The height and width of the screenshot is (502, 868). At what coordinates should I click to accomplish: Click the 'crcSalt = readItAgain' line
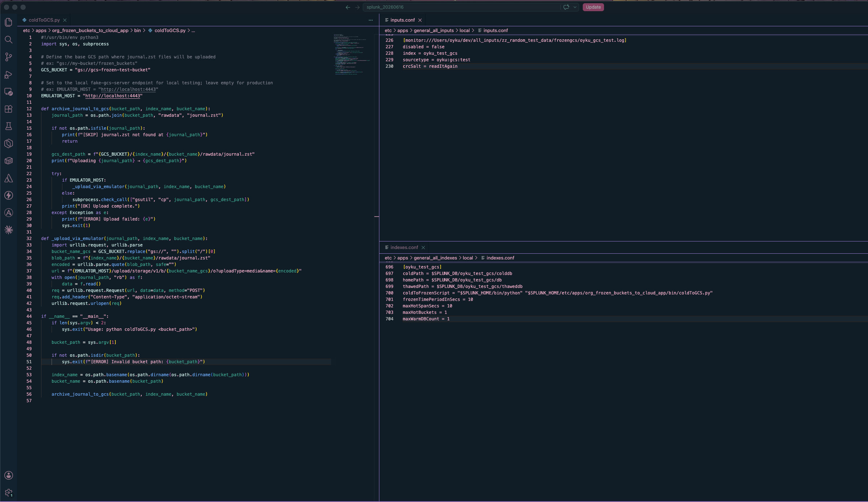430,66
